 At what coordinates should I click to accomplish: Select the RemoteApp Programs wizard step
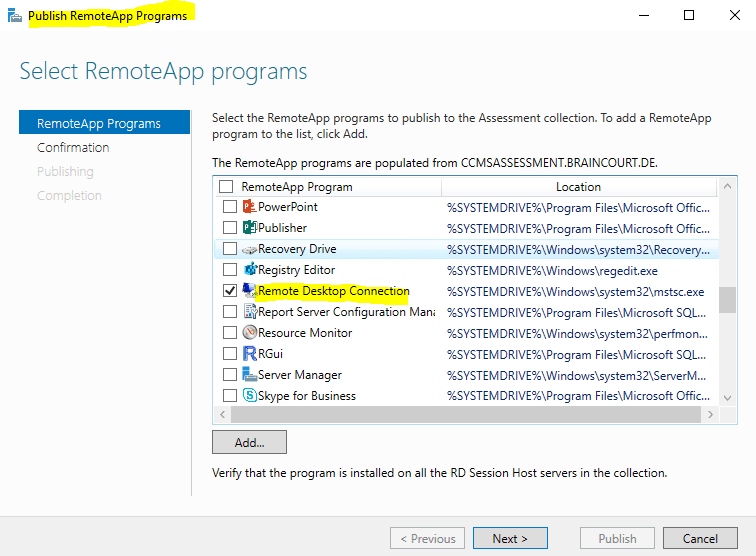[x=105, y=122]
